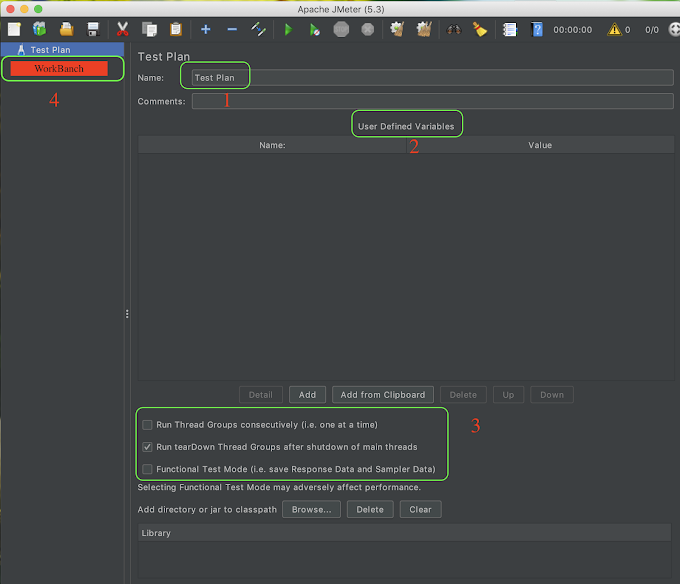Click the Toggle enable/disable icon

(x=258, y=29)
